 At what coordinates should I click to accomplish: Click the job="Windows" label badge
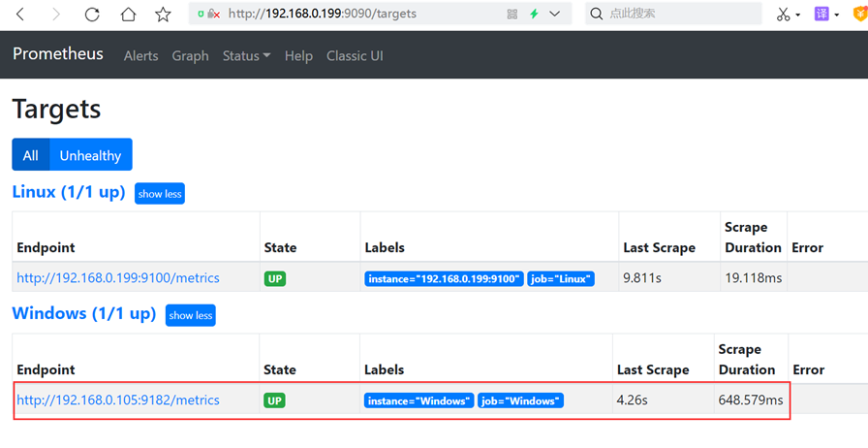click(521, 400)
